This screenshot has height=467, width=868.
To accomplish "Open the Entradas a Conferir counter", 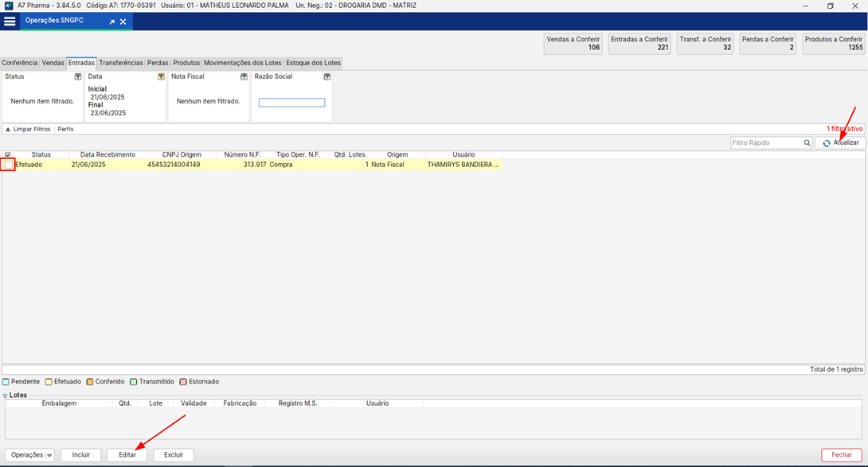I will pyautogui.click(x=639, y=43).
